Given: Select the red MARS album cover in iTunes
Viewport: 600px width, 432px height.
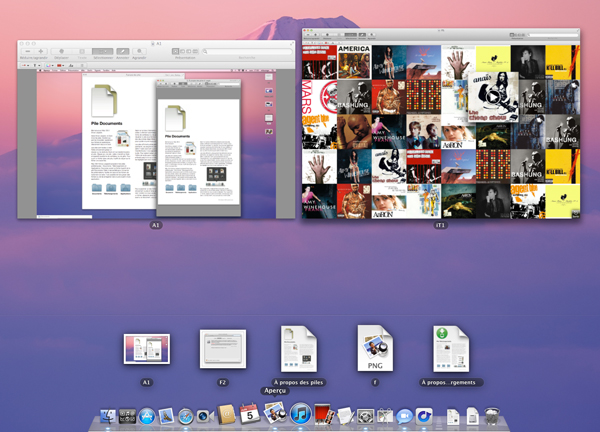Looking at the screenshot, I should tap(319, 96).
